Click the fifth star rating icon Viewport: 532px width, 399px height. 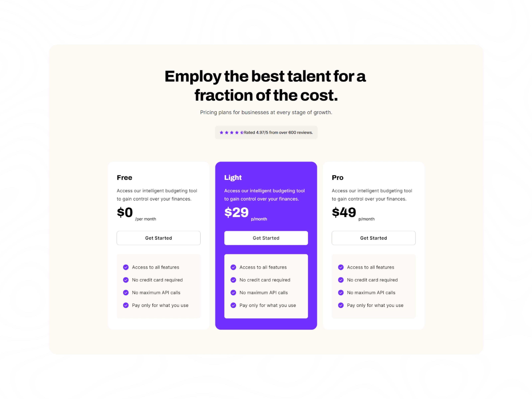(x=242, y=133)
